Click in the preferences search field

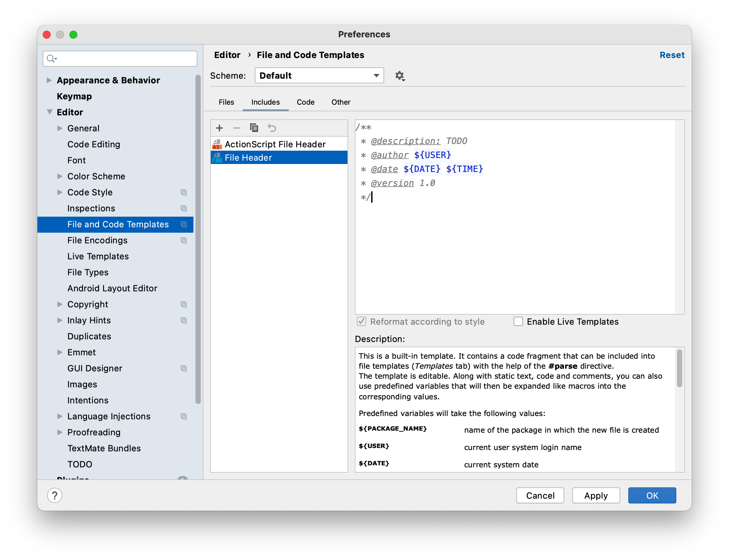pyautogui.click(x=120, y=59)
